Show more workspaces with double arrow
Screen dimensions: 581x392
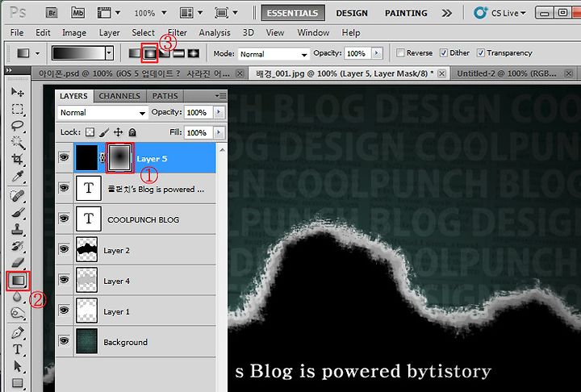pyautogui.click(x=447, y=14)
